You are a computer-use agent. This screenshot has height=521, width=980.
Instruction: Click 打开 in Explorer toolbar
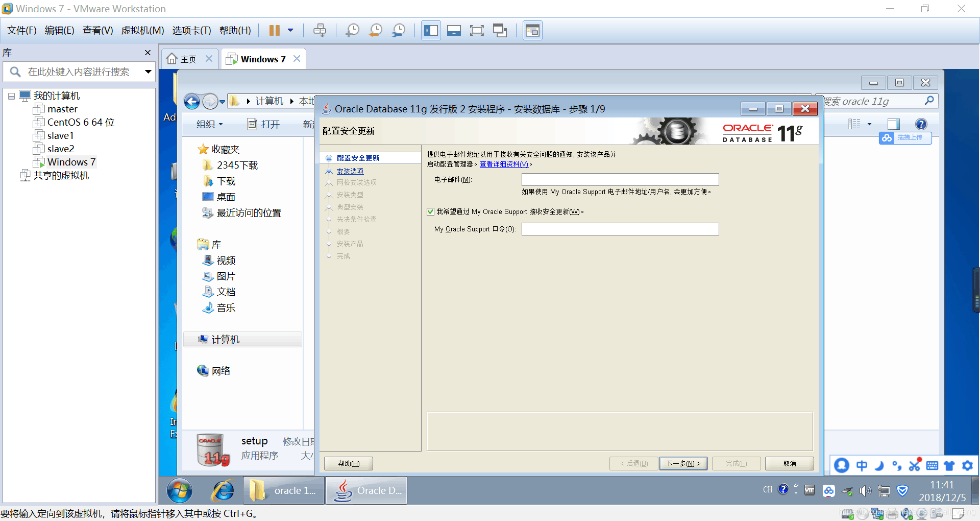[x=264, y=124]
